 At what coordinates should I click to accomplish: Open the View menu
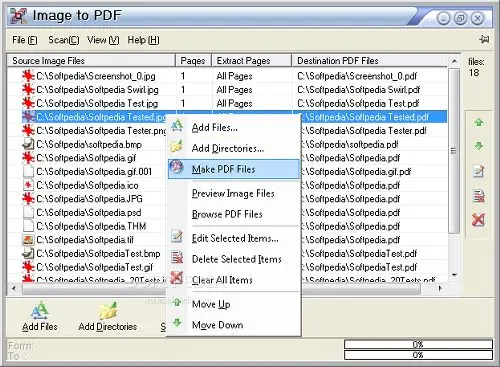[x=103, y=40]
